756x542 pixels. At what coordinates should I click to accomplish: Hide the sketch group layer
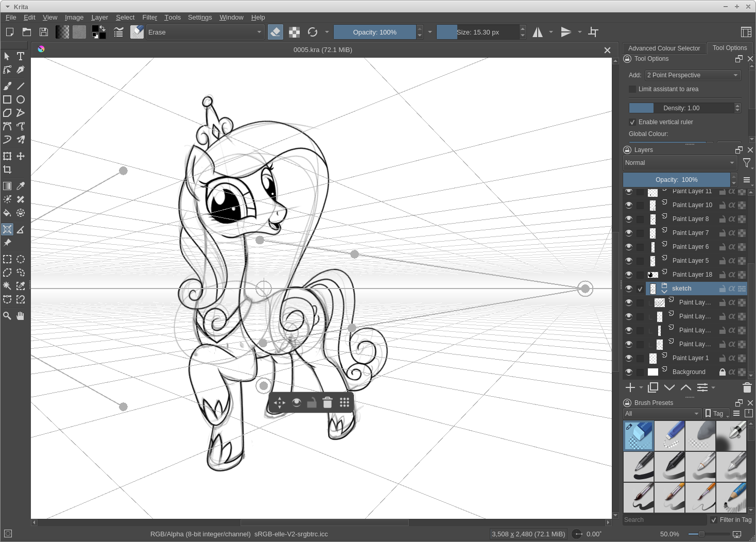[x=629, y=289]
